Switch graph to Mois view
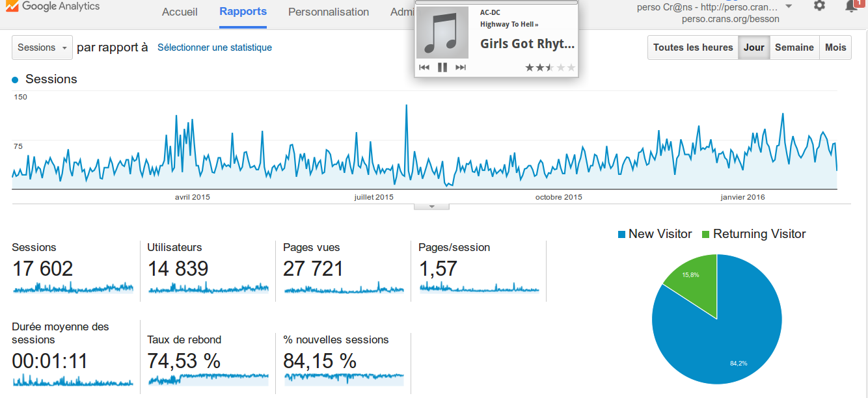The image size is (868, 398). click(835, 47)
